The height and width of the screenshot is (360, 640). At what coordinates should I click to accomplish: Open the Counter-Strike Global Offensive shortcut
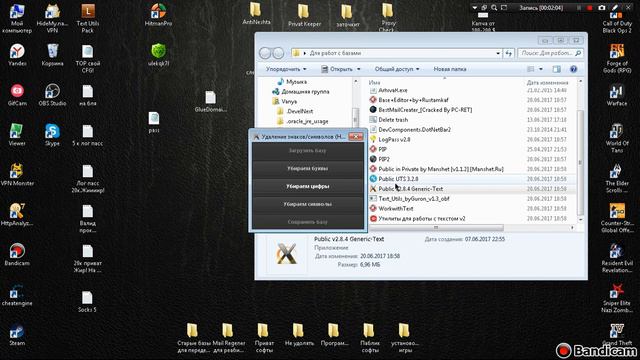pyautogui.click(x=617, y=218)
